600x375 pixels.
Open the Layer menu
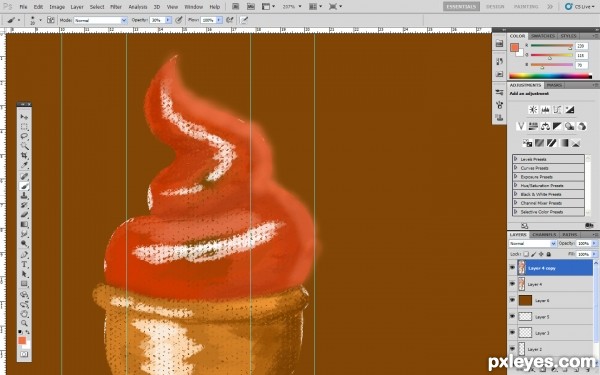click(x=77, y=7)
